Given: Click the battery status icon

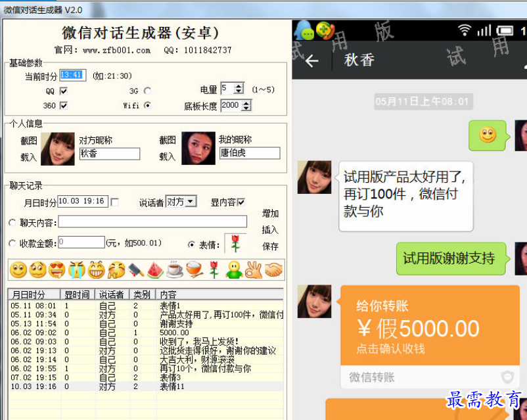Looking at the screenshot, I should [x=505, y=31].
